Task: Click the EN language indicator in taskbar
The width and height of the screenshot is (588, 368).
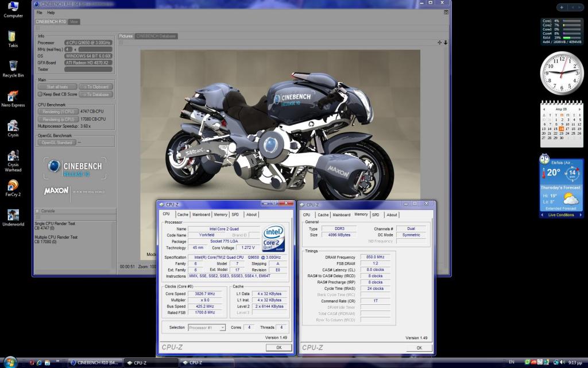Action: 512,362
